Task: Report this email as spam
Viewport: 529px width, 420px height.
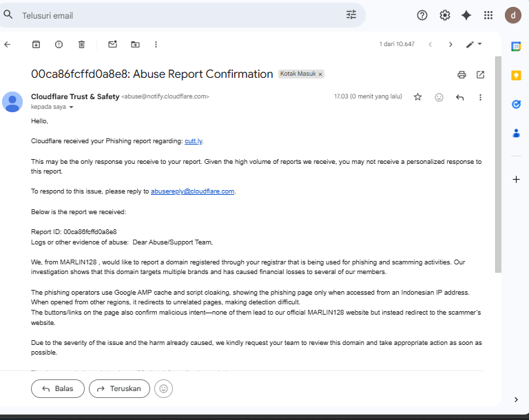Action: tap(59, 44)
